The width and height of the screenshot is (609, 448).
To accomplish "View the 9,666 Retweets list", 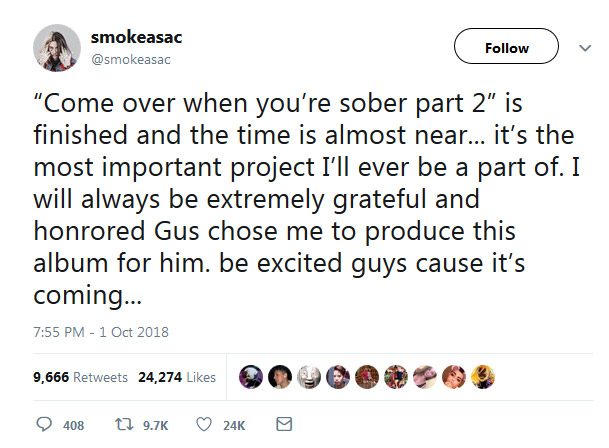I will 80,377.
